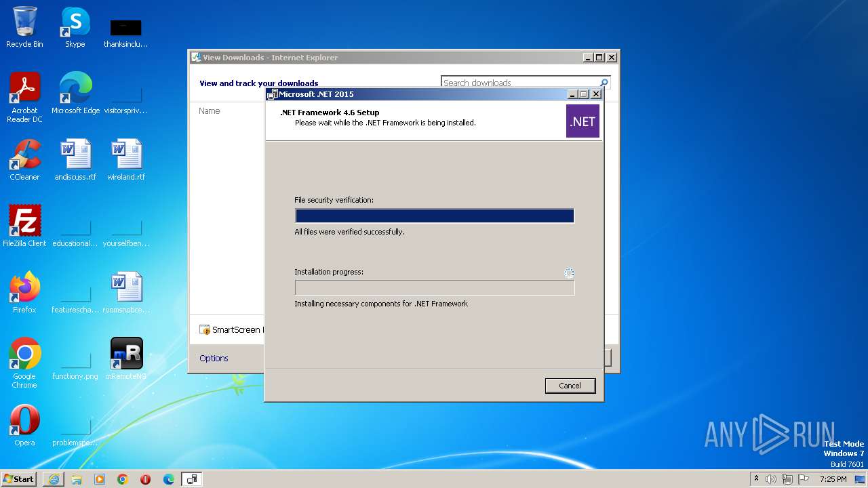The image size is (868, 488).
Task: Open the Skype desktop shortcut
Action: [75, 27]
